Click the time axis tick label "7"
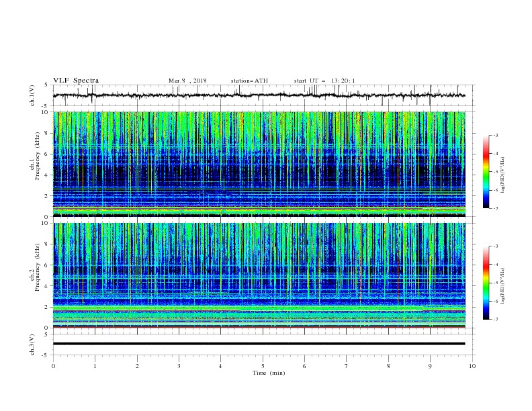The image size is (532, 411). [x=347, y=366]
